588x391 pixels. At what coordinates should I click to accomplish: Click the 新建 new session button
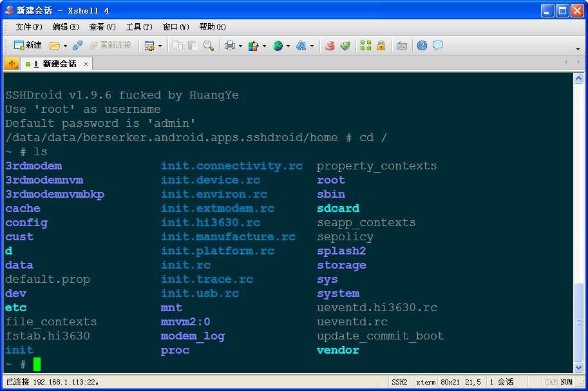coord(28,45)
